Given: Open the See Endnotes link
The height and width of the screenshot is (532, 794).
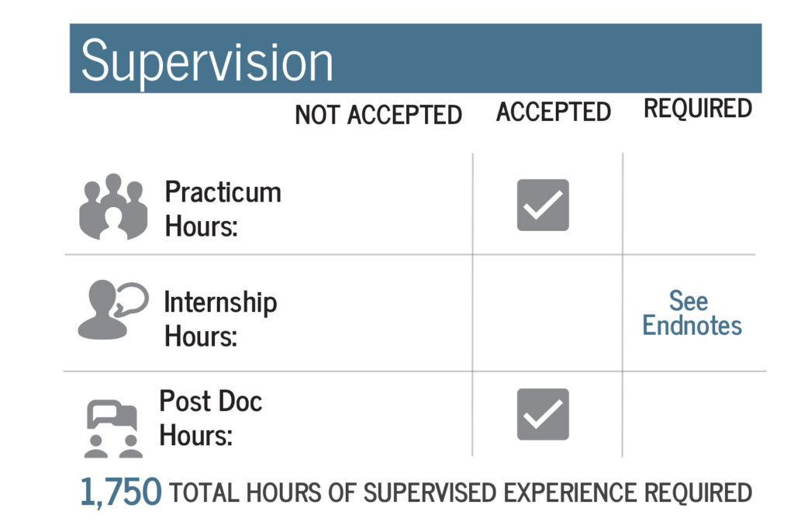Looking at the screenshot, I should click(692, 313).
